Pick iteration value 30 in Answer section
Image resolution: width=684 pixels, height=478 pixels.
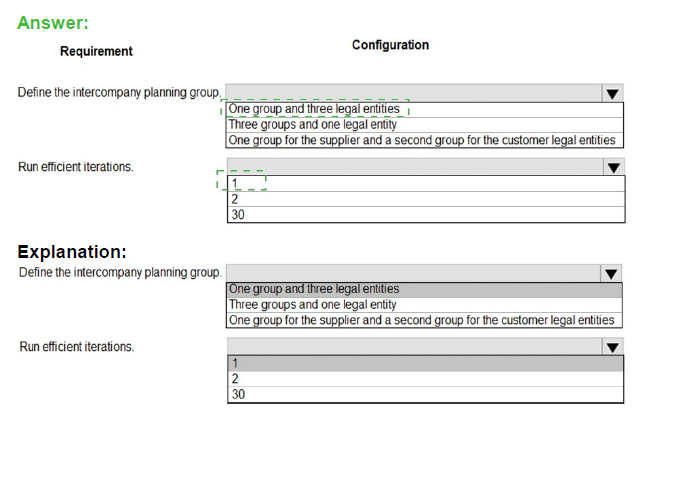[x=238, y=213]
